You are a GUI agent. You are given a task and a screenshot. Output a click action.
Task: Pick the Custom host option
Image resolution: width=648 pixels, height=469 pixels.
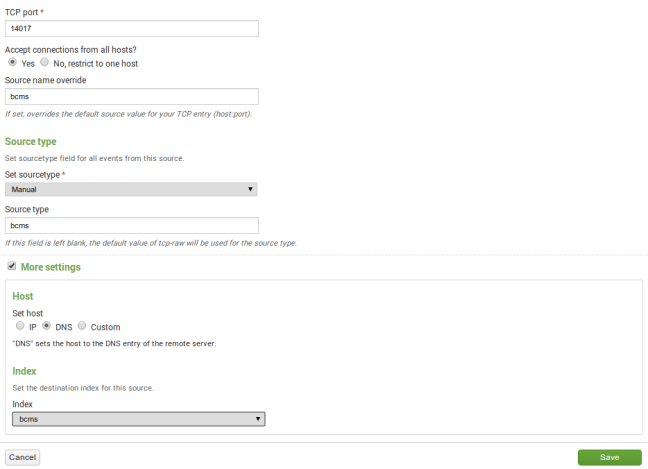click(82, 326)
